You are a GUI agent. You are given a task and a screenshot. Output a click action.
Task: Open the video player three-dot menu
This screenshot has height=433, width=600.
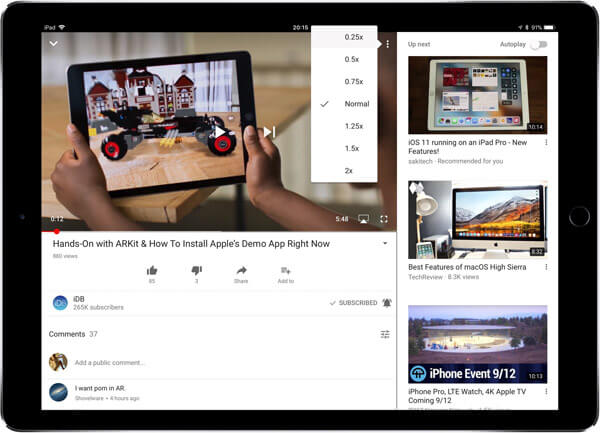pos(388,44)
